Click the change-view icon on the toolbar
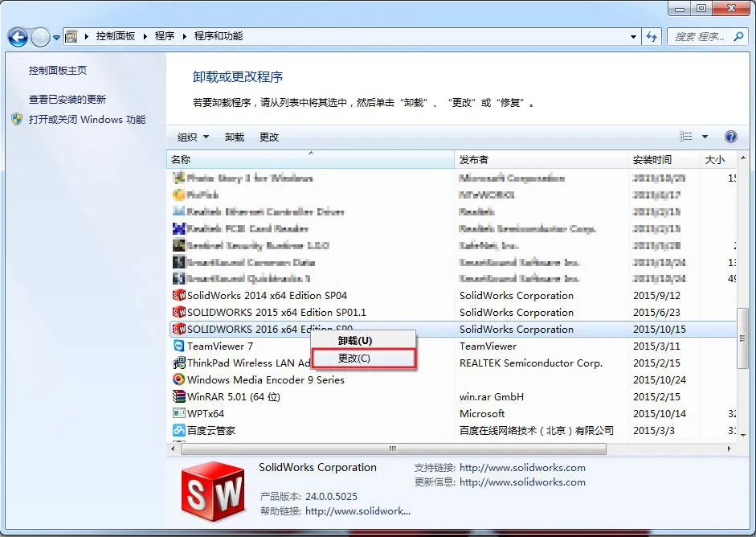The image size is (756, 537). [x=685, y=137]
